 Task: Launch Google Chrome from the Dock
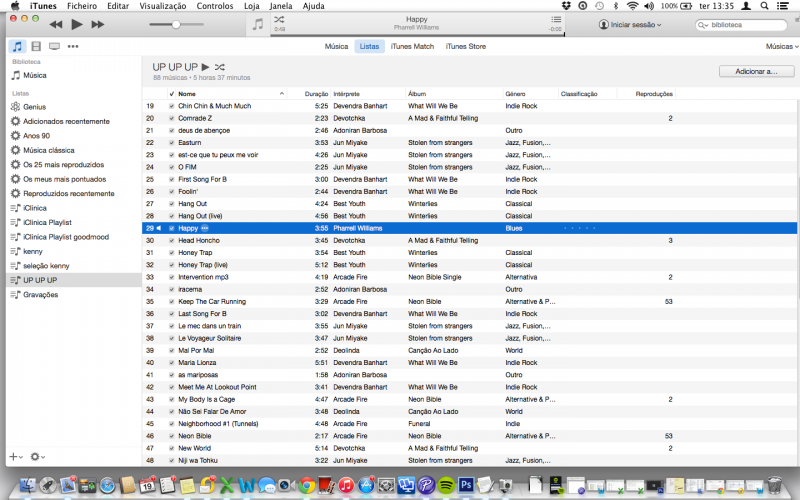pos(307,485)
